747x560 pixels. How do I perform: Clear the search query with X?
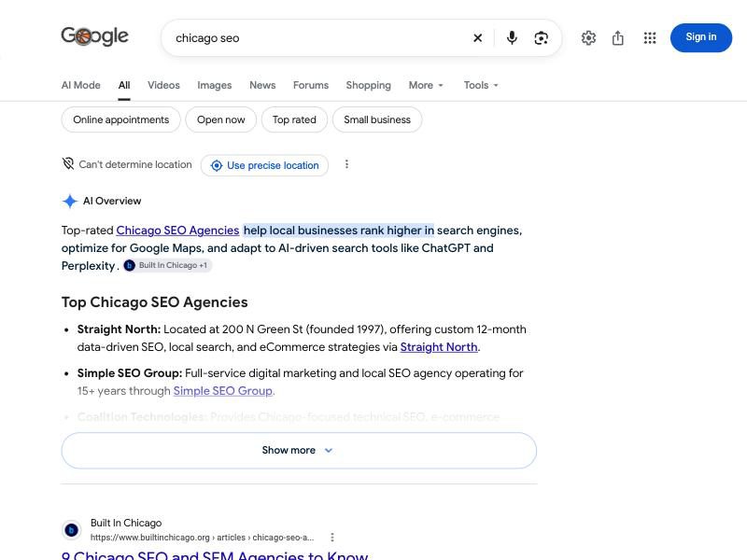click(x=477, y=37)
